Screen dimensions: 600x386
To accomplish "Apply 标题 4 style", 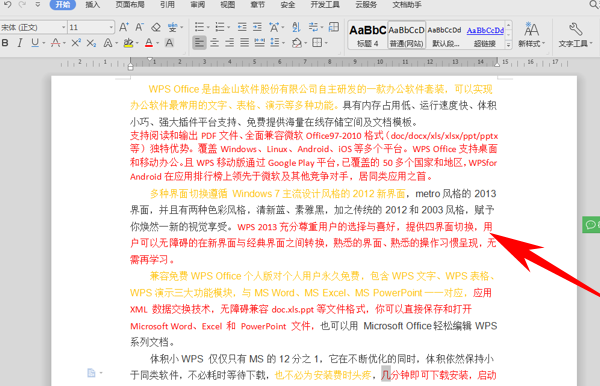I will [x=368, y=35].
